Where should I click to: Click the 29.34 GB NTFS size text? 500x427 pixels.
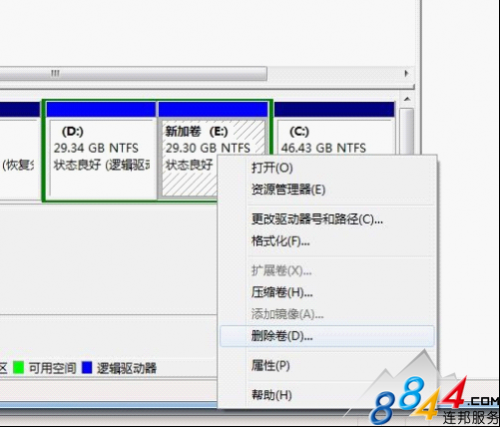click(96, 148)
